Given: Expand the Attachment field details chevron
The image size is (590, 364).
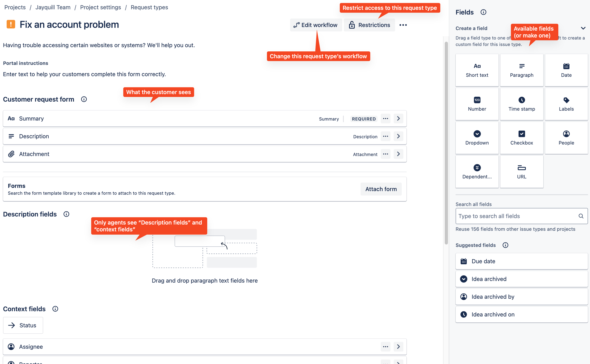Looking at the screenshot, I should [398, 154].
